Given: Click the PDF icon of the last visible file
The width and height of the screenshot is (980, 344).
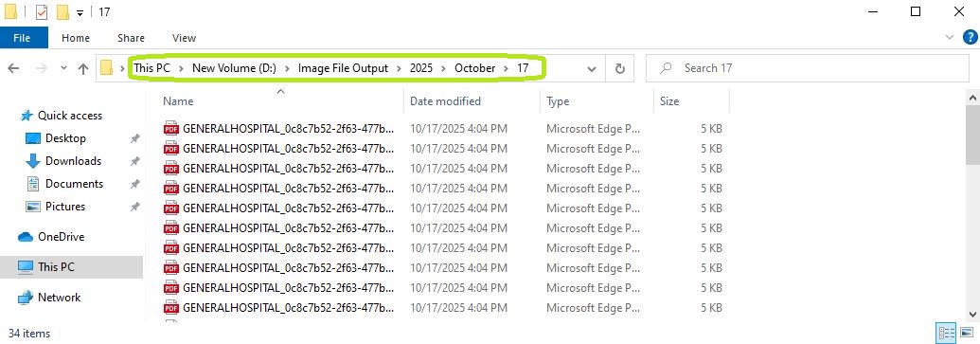Looking at the screenshot, I should pos(170,308).
